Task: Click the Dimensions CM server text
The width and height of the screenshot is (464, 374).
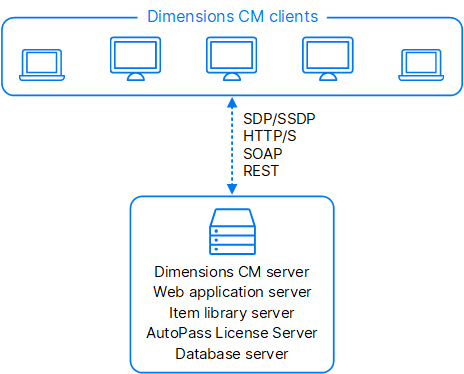Action: click(x=232, y=272)
